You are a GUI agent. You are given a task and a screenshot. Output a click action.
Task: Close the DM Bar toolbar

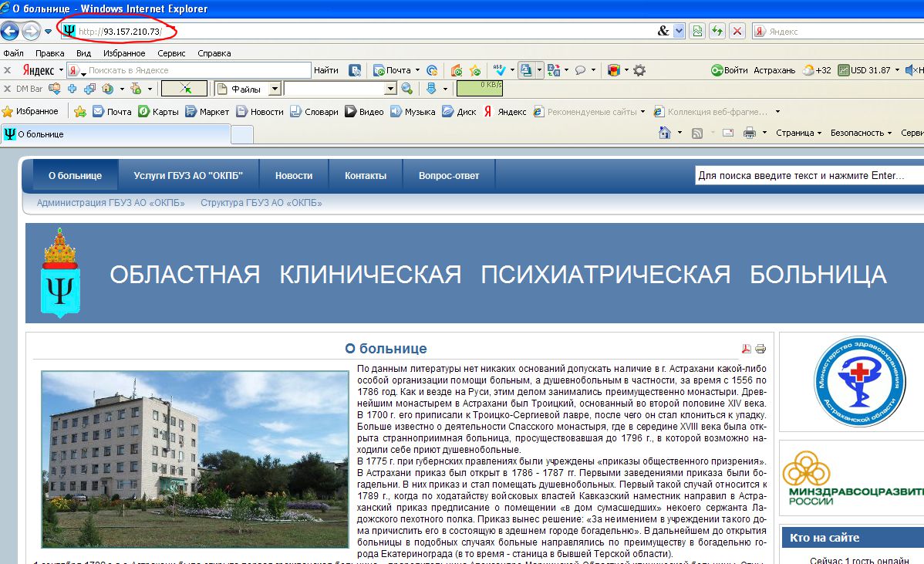click(x=6, y=89)
